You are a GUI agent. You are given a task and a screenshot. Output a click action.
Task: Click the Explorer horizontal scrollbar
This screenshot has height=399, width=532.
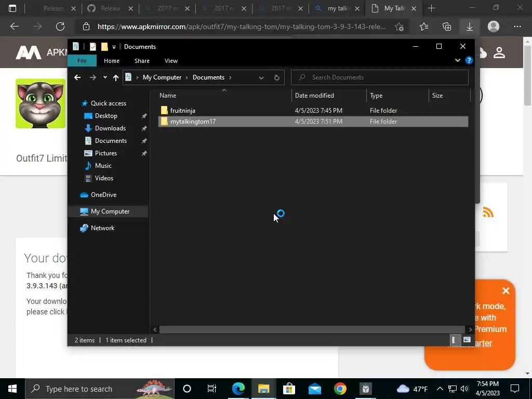click(312, 329)
